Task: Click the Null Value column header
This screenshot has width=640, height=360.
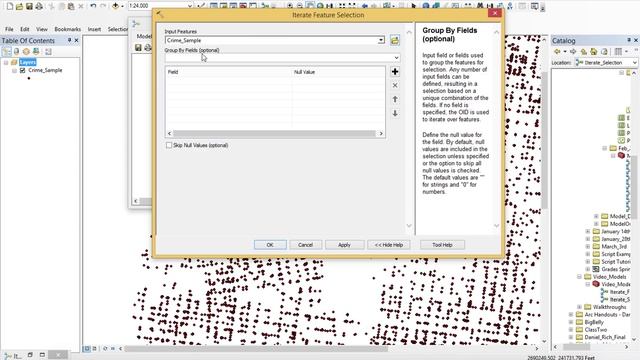Action: (x=338, y=72)
